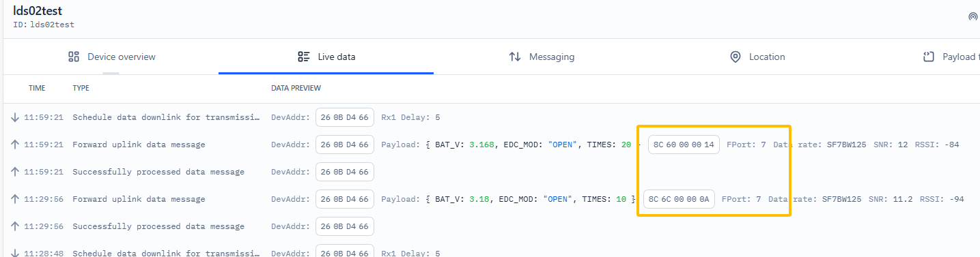Copy DevAddr in 11:29:56 Successfully processed row
Viewport: 980px width, 257px height.
click(344, 226)
